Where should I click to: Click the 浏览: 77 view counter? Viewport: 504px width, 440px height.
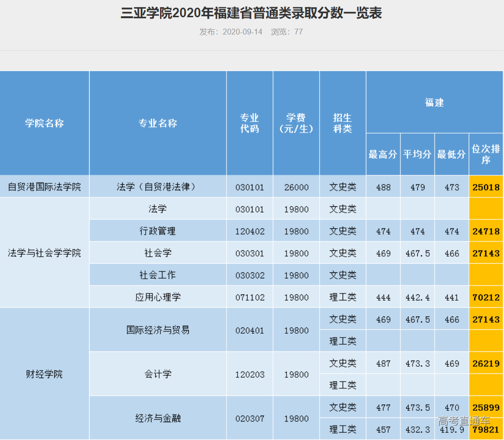(x=283, y=32)
